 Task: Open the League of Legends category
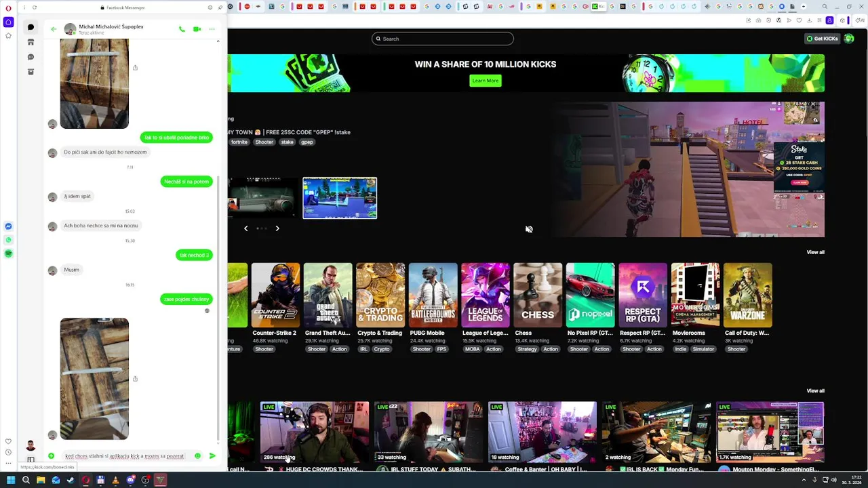486,295
